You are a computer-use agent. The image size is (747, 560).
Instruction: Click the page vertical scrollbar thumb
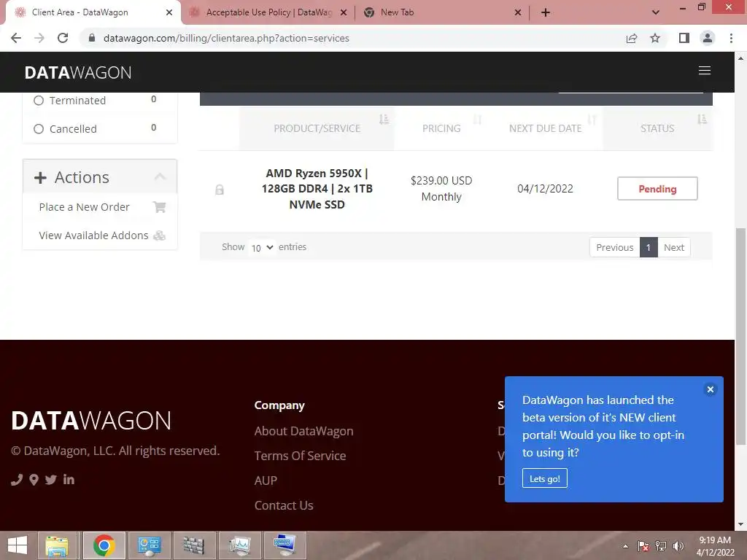point(740,337)
